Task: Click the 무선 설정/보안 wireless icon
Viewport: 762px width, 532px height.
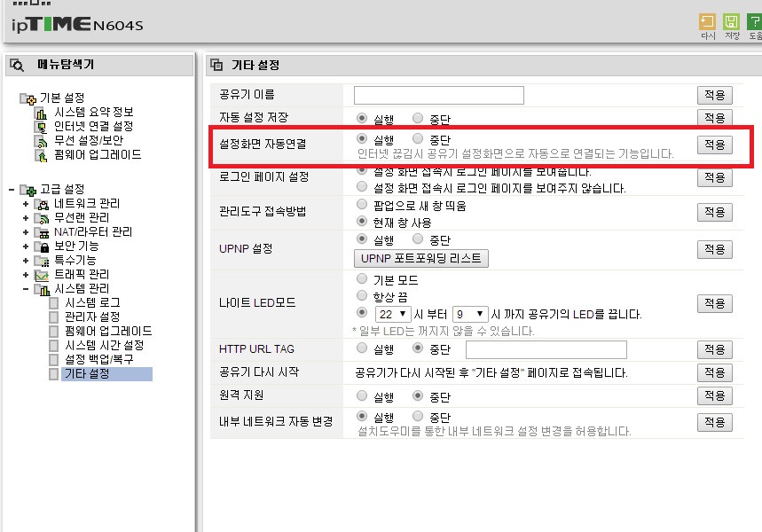Action: pyautogui.click(x=42, y=141)
